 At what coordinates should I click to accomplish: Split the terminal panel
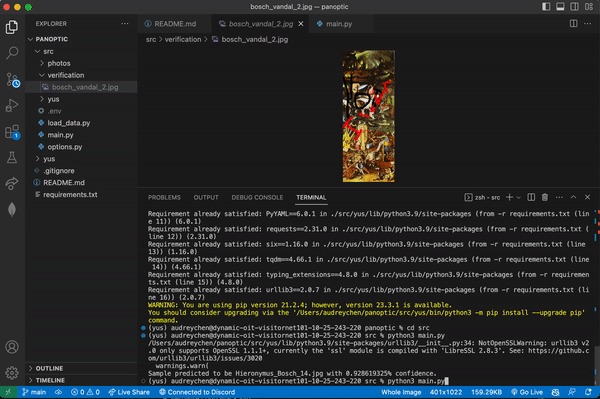(x=531, y=197)
